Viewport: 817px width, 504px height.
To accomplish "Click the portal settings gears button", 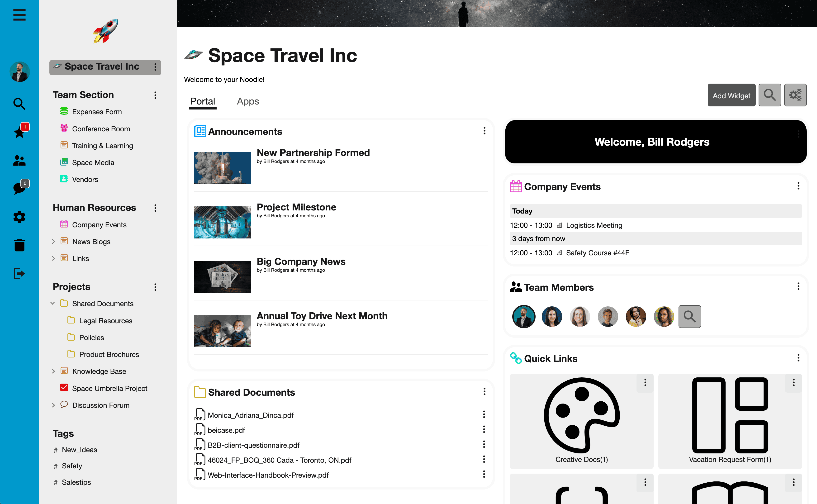I will tap(795, 95).
